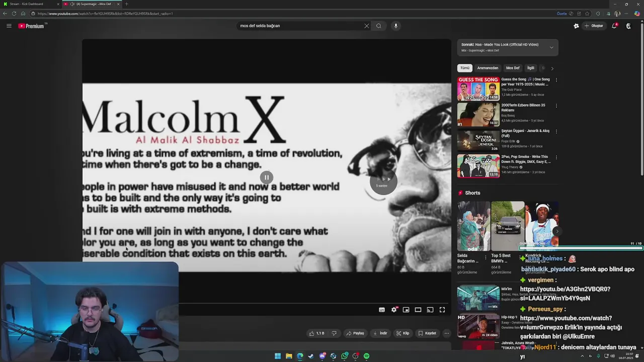Click the sparkle icon beside Oluştur
The image size is (644, 362).
click(x=576, y=26)
